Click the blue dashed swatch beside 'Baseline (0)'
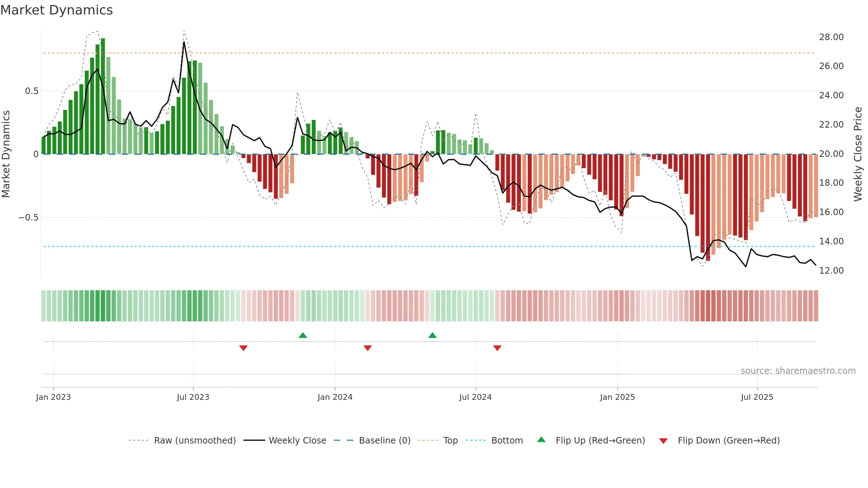This screenshot has height=488, width=868. tap(344, 440)
